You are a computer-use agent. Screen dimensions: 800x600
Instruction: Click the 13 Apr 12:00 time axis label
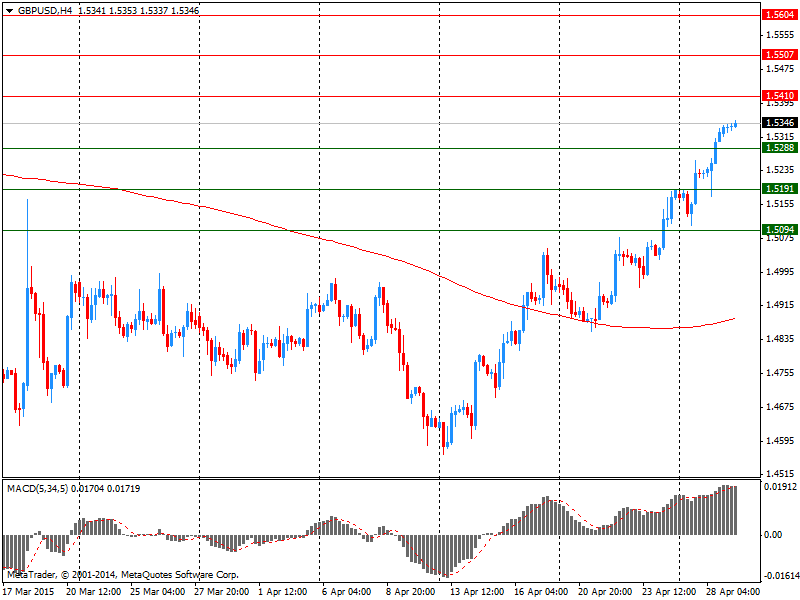coord(477,592)
